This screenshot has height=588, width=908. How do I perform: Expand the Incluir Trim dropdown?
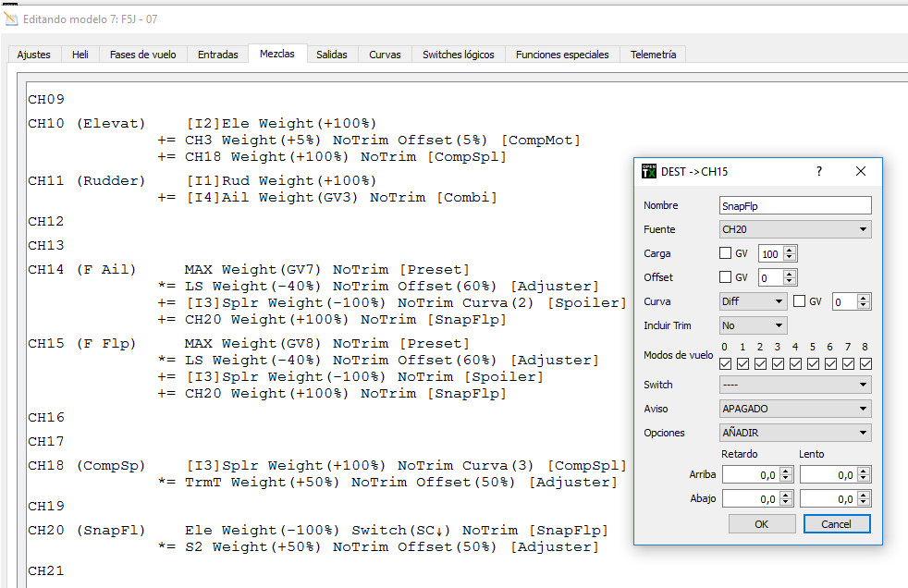pos(753,325)
